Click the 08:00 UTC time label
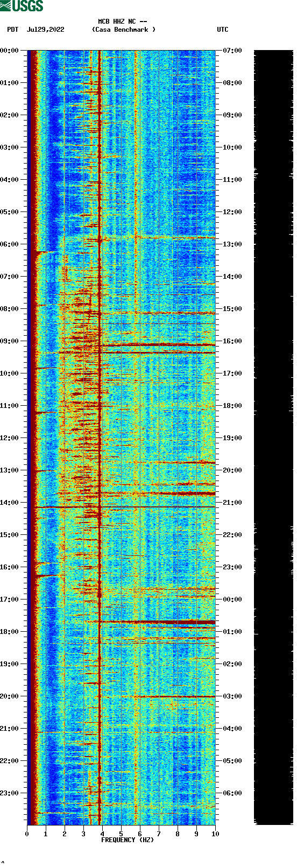The image size is (297, 868). coord(232,83)
